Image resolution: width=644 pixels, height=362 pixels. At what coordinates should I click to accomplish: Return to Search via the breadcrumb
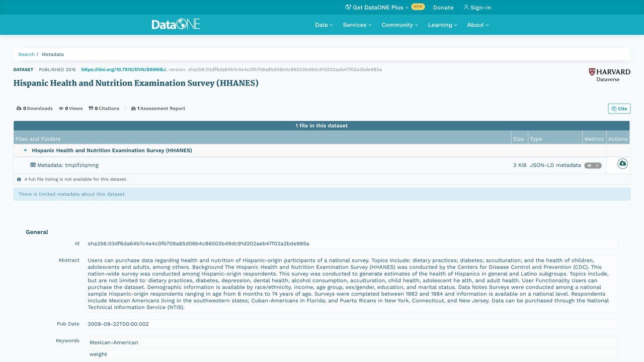coord(27,54)
